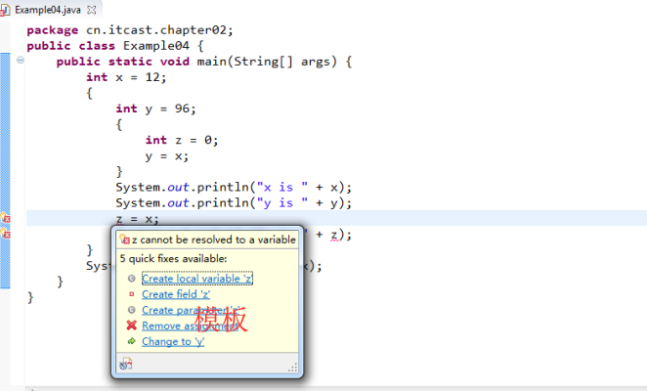The height and width of the screenshot is (391, 647).
Task: Click the line 'int z = 0;'
Action: [182, 140]
